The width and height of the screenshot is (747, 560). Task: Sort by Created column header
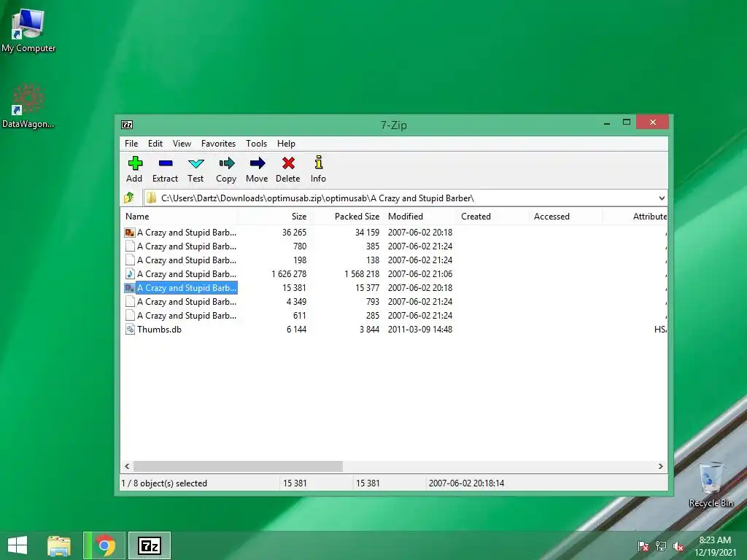tap(492, 216)
